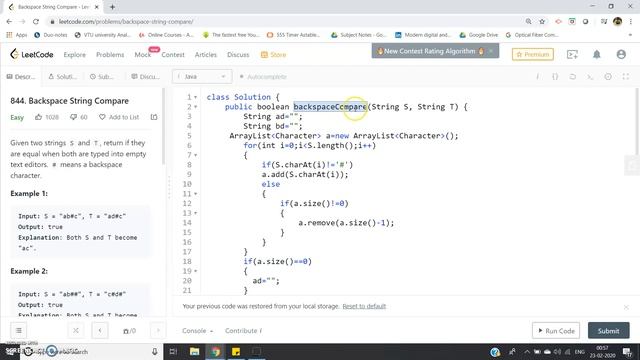Click the Easy difficulty label
Viewport: 640px width, 360px height.
point(17,118)
